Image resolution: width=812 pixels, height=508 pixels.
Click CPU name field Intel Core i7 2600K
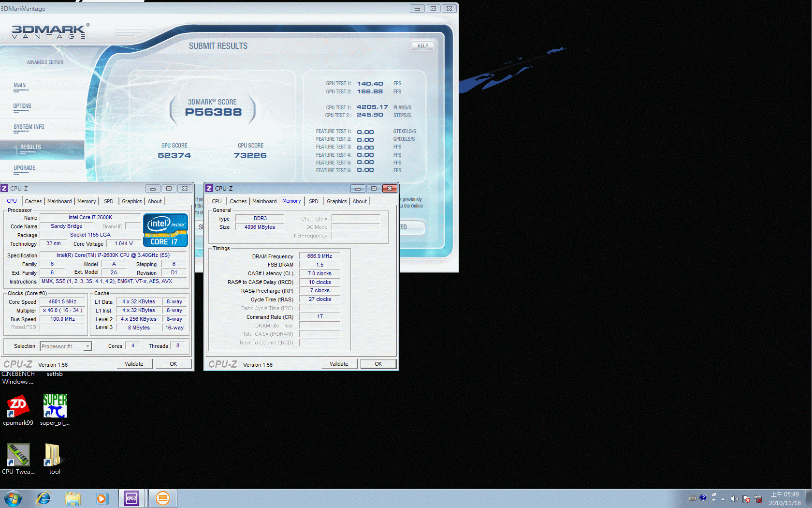90,218
